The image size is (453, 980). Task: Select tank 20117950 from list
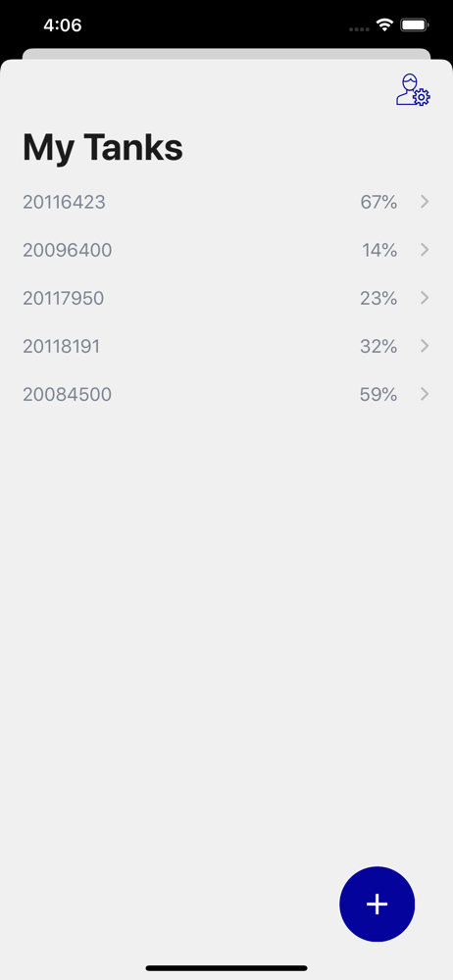click(x=226, y=298)
